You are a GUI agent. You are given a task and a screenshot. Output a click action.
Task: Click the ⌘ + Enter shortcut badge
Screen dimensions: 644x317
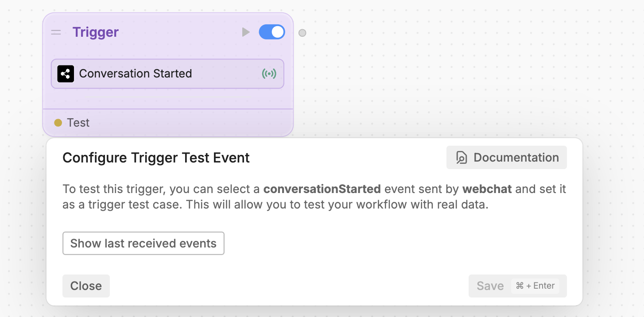[535, 286]
